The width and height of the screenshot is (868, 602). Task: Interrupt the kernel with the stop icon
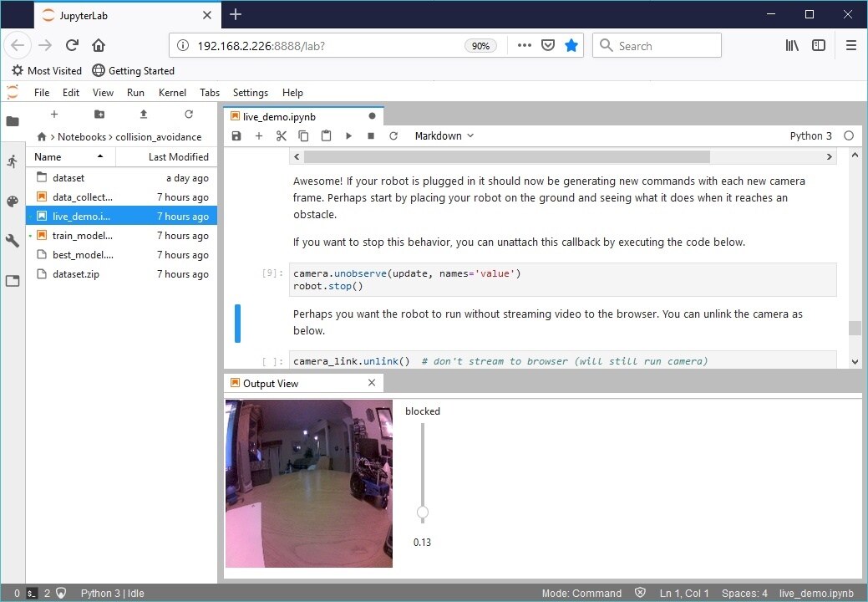click(371, 135)
